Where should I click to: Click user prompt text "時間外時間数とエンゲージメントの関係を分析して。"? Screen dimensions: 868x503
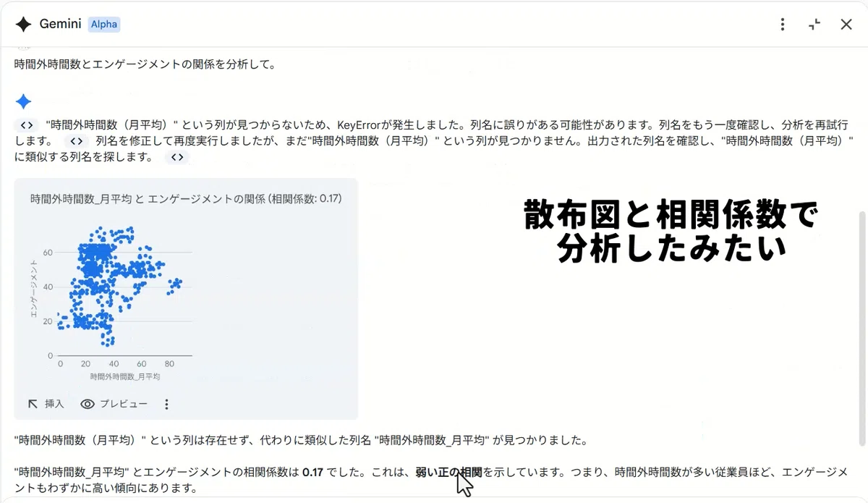tap(145, 64)
